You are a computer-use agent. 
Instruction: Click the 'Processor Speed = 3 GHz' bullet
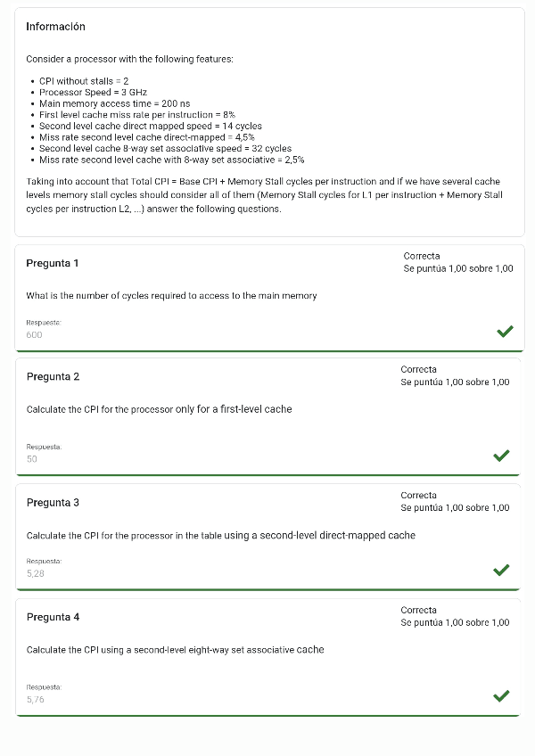coord(93,92)
